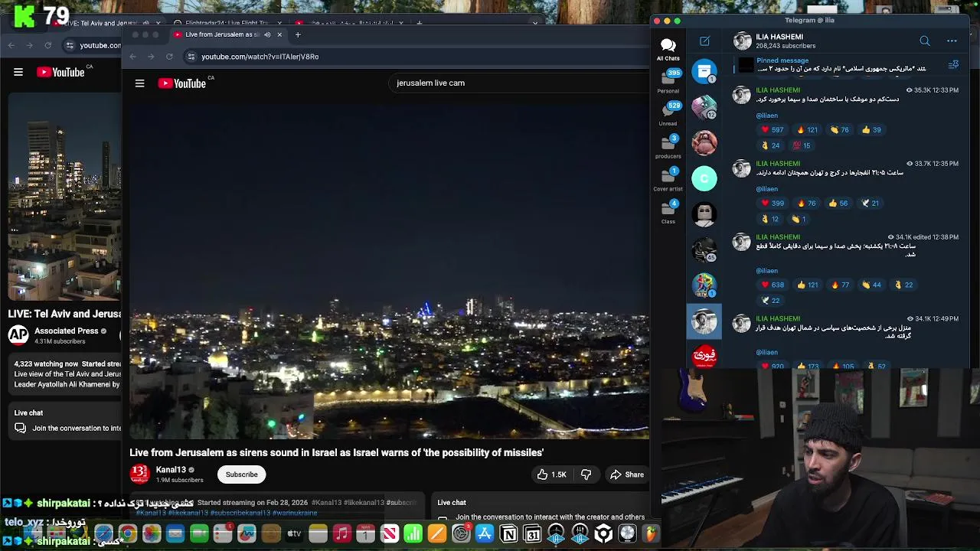Open Personal folder in Telegram
Image resolution: width=980 pixels, height=551 pixels.
pos(668,82)
